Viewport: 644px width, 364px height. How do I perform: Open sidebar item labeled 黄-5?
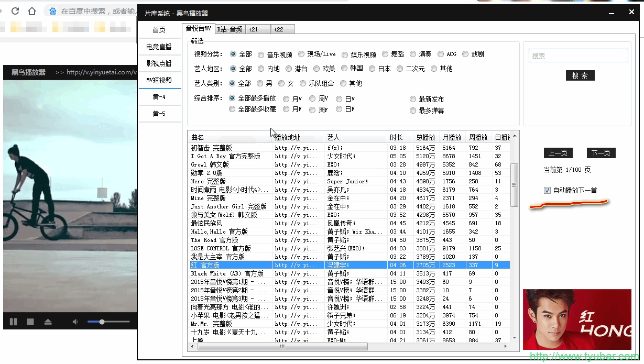[159, 114]
